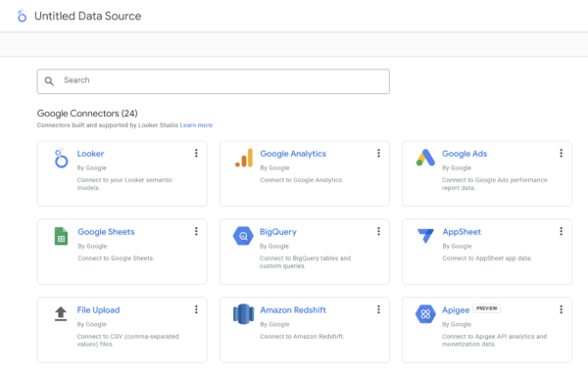Click the File Upload arrow icon
588x373 pixels.
[x=61, y=314]
